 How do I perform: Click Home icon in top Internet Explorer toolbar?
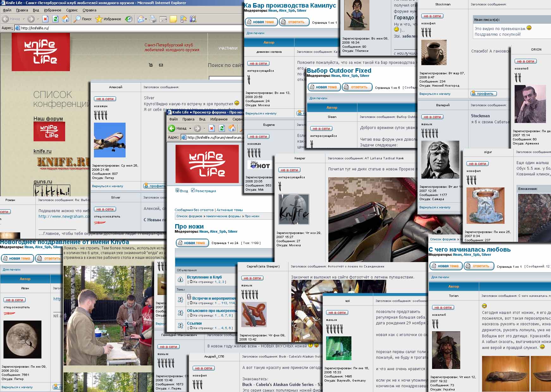[65, 19]
